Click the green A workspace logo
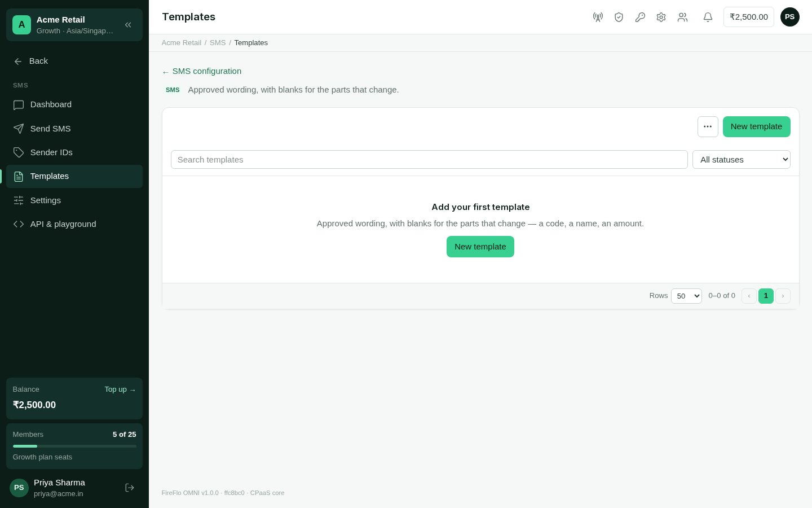Screen dimensions: 812x508 point(21,25)
